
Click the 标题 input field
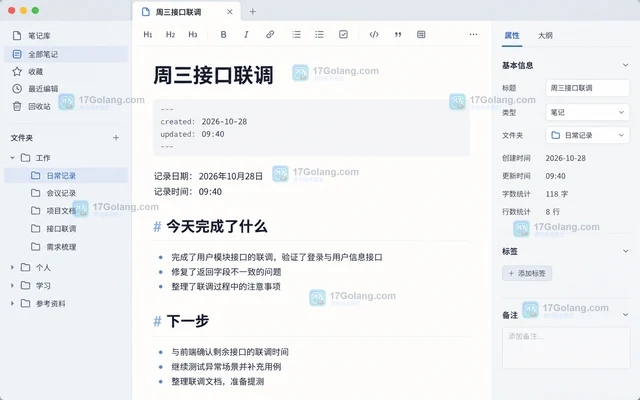coord(587,88)
